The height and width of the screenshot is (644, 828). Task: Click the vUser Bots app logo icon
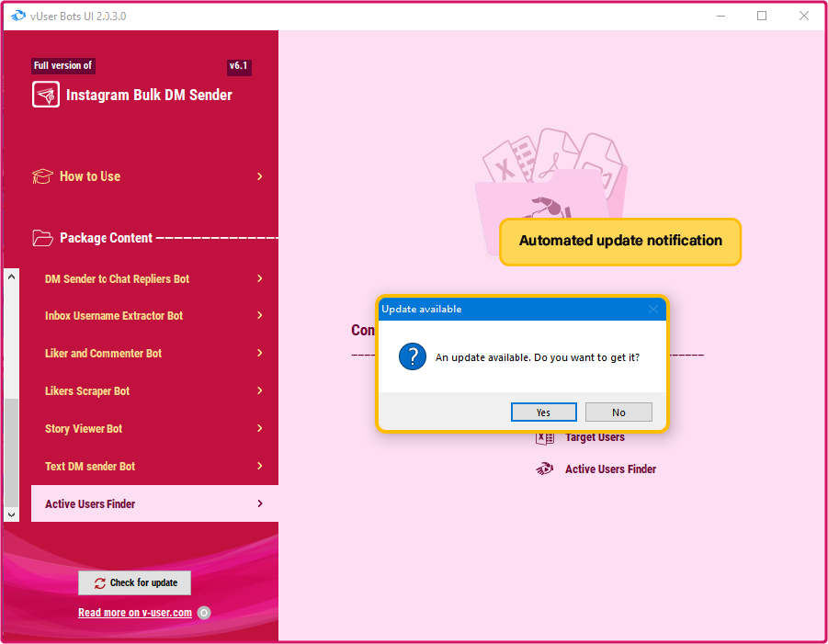point(18,16)
